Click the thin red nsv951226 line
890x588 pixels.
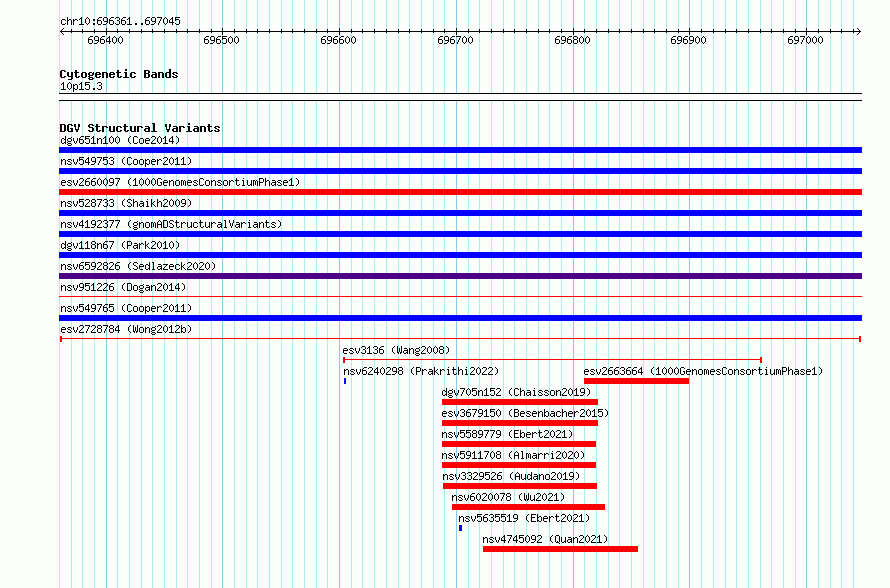(x=460, y=297)
